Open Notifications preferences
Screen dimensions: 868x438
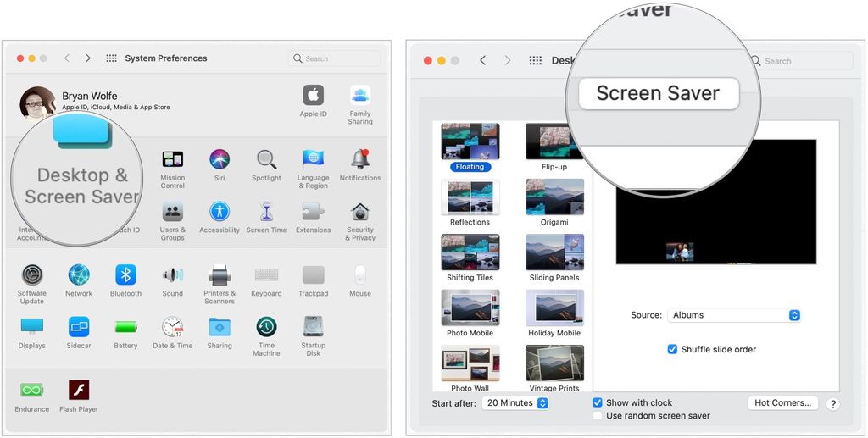pos(360,159)
